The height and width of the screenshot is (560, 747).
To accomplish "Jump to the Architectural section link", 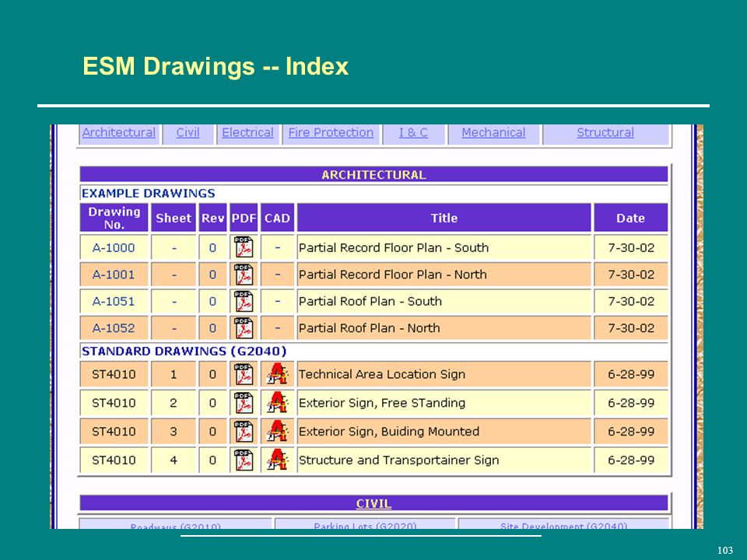I will click(x=119, y=132).
